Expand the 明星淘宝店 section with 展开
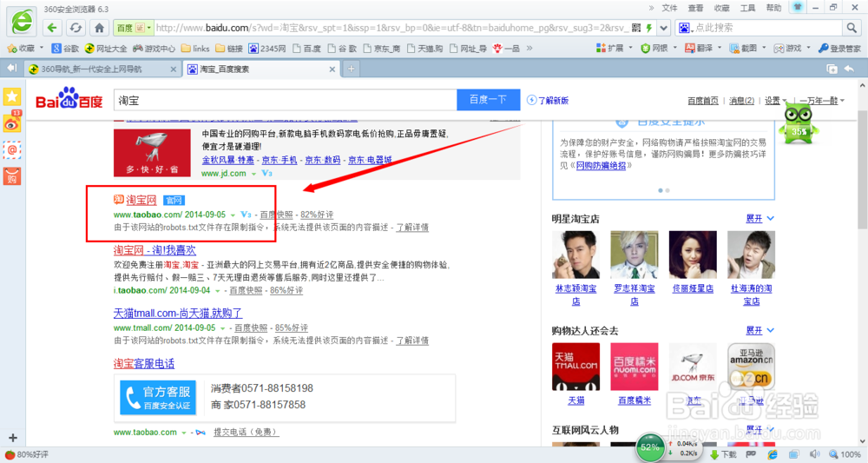 [760, 219]
